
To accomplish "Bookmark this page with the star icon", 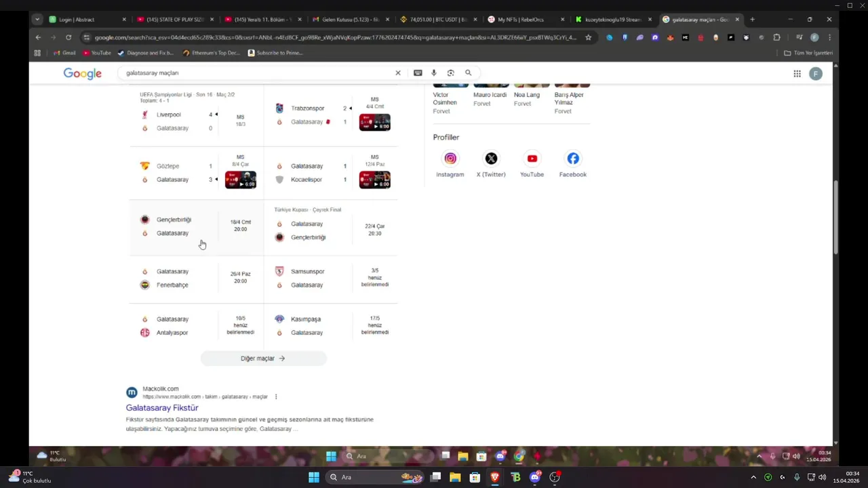I will (x=588, y=37).
